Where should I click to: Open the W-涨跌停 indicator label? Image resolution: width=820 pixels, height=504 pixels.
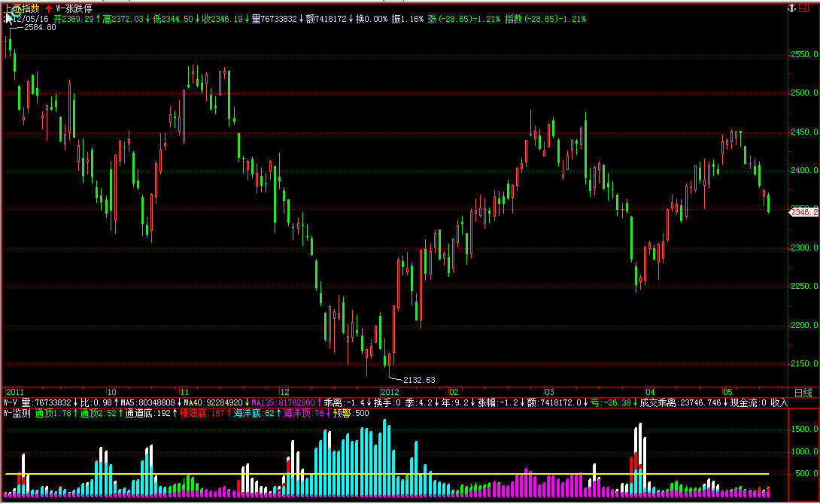coord(74,8)
